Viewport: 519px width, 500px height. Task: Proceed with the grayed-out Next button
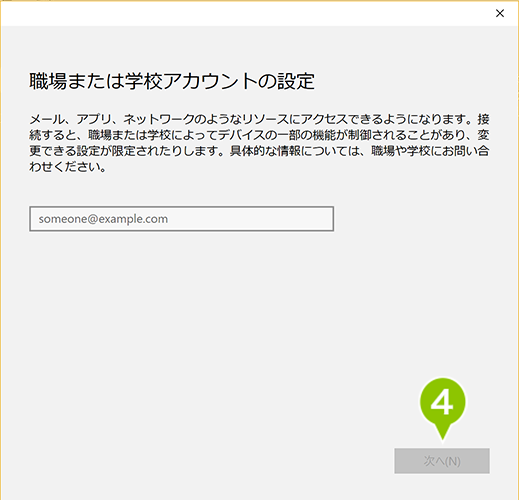(x=442, y=461)
